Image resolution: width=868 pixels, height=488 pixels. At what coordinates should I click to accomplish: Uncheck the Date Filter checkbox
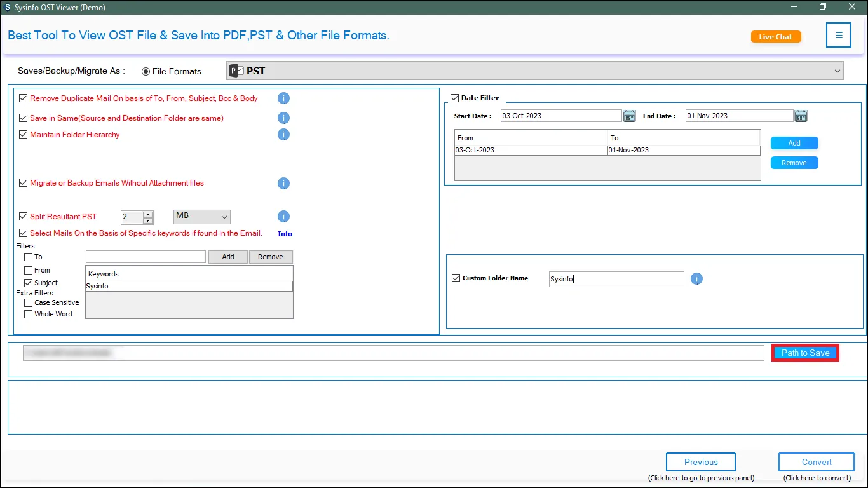click(454, 98)
